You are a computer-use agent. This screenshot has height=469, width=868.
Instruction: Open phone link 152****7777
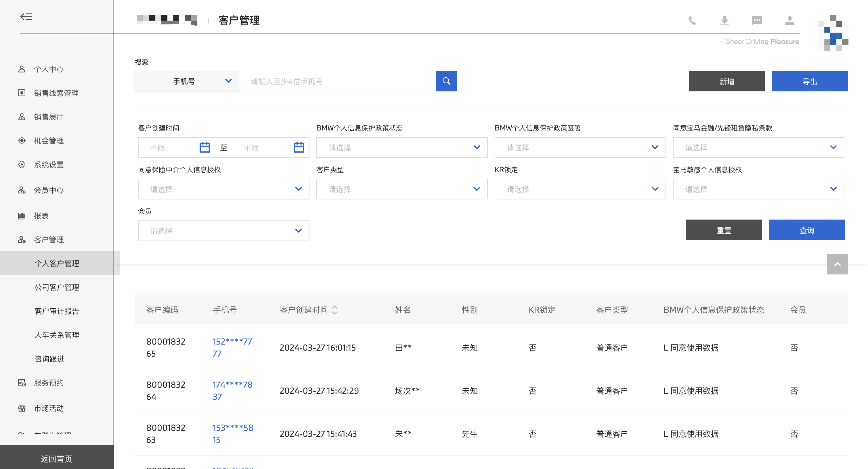232,347
